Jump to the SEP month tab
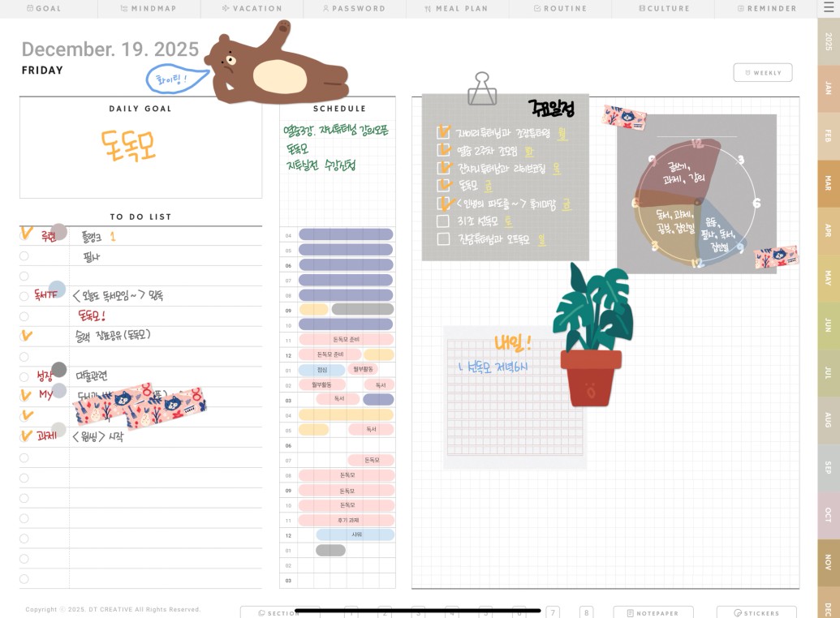Screen dimensions: 840x618 tap(828, 467)
